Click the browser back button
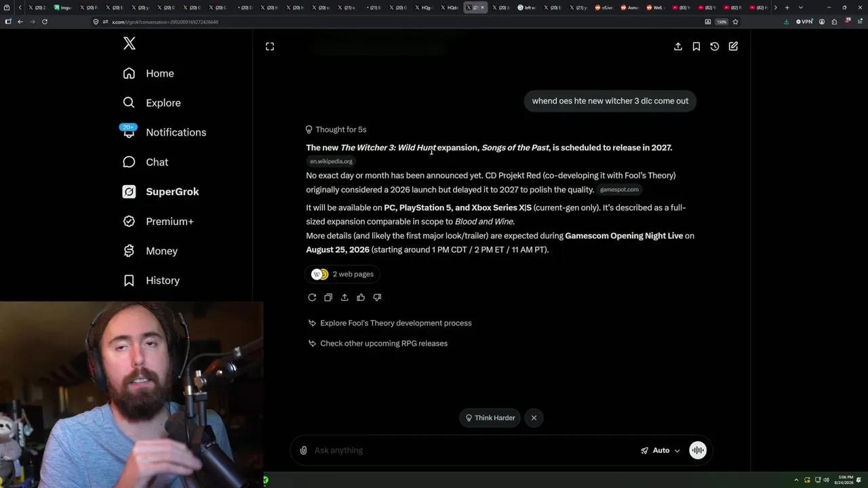 coord(20,22)
